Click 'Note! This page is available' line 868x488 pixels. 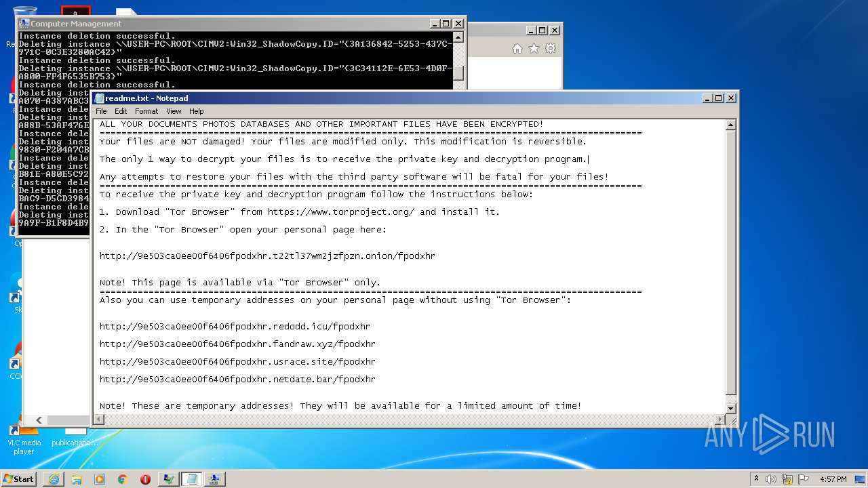[240, 283]
